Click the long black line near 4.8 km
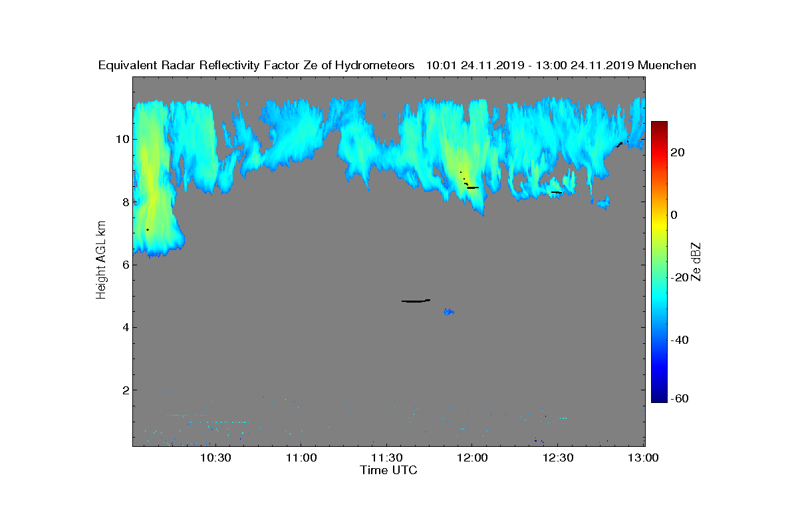Image resolution: width=798 pixels, height=532 pixels. click(x=416, y=301)
